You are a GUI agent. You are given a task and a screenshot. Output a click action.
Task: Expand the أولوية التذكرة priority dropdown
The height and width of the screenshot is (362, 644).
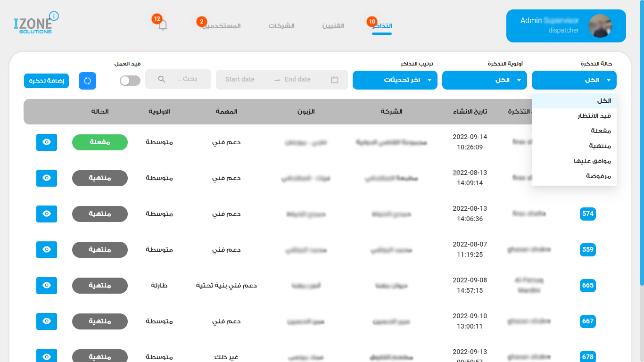click(x=484, y=80)
